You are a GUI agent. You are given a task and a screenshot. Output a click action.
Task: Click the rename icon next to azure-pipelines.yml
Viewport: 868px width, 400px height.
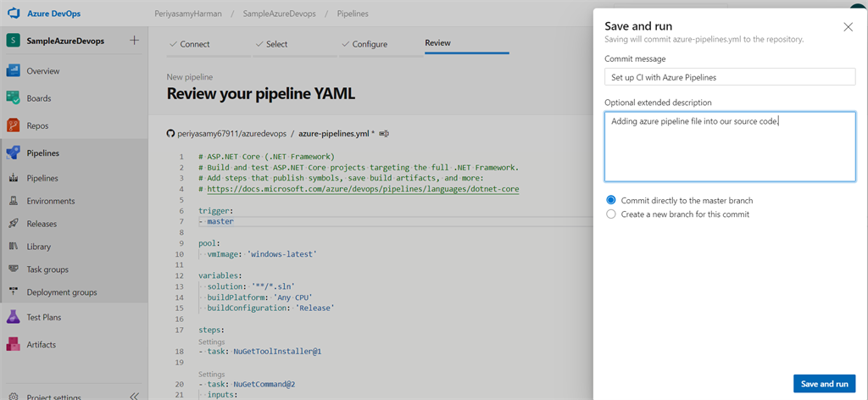tap(384, 133)
